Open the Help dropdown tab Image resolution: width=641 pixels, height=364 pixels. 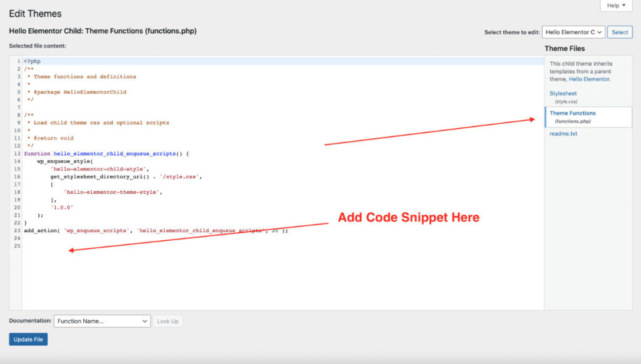616,5
